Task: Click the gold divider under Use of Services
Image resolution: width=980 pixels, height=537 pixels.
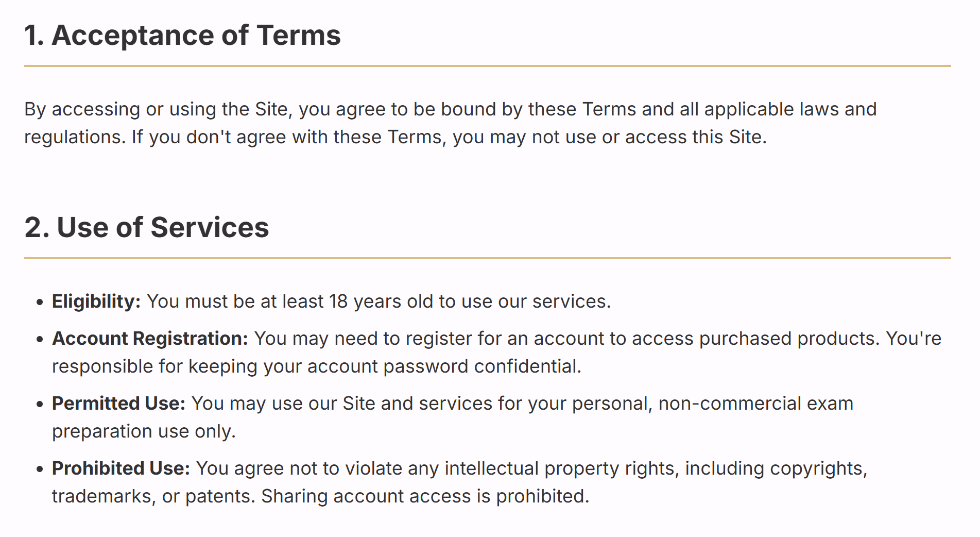Action: point(487,258)
